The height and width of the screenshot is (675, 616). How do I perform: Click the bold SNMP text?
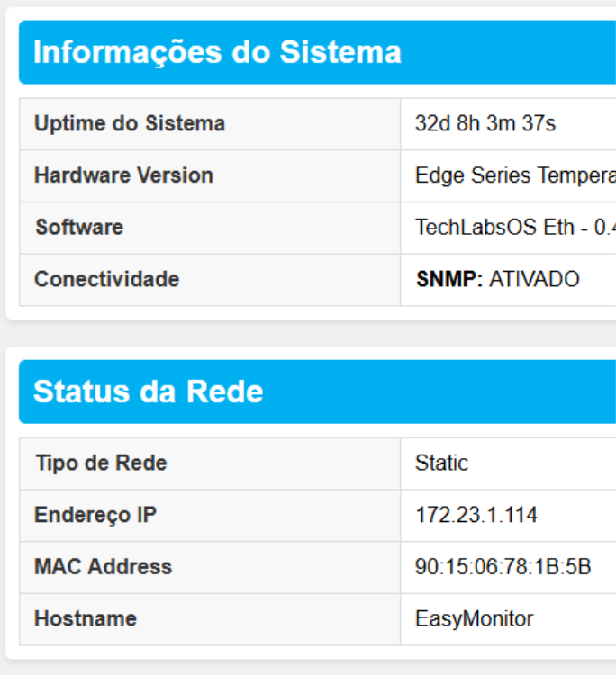click(x=449, y=279)
